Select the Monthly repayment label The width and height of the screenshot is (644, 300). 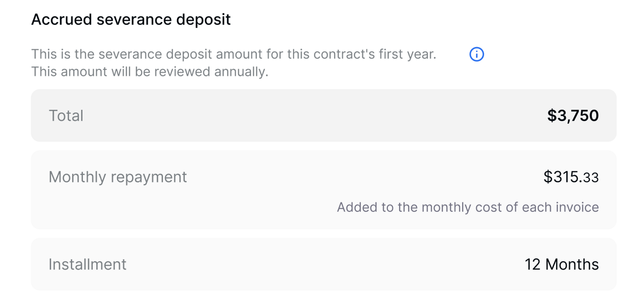(118, 177)
